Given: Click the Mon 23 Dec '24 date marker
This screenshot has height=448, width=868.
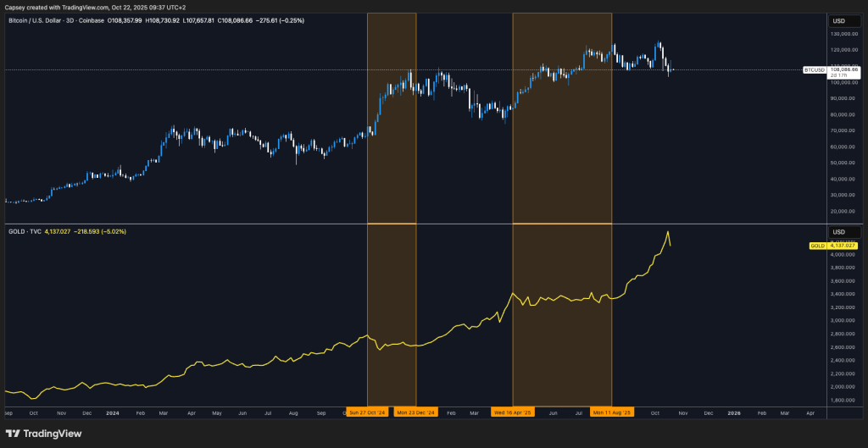Looking at the screenshot, I should coord(416,412).
